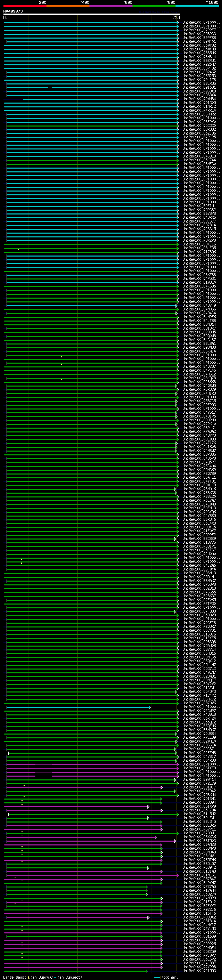Select the UniRef100_Q7VR98 label
The width and height of the screenshot is (222, 980).
tap(199, 967)
